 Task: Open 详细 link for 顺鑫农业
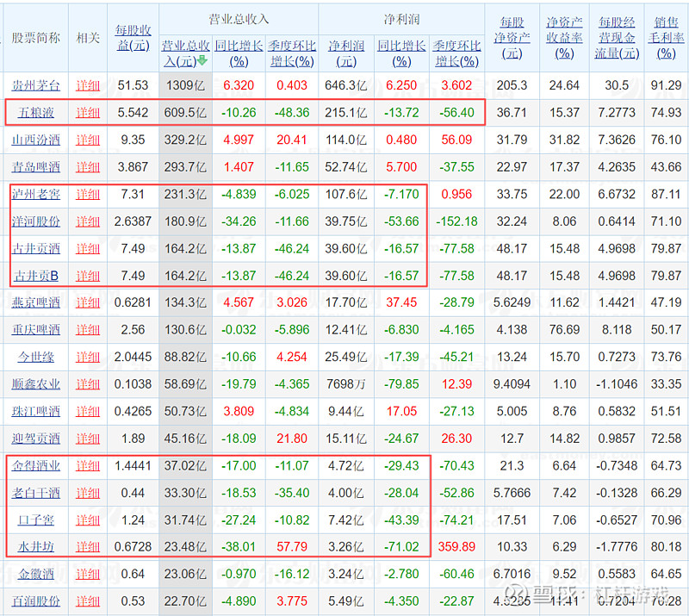click(x=88, y=384)
